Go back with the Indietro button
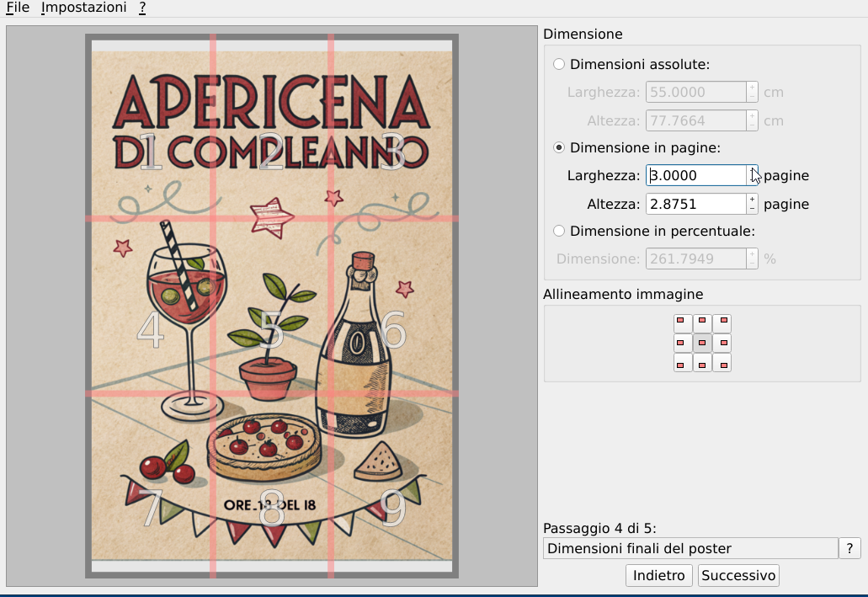Image resolution: width=868 pixels, height=597 pixels. coord(659,576)
